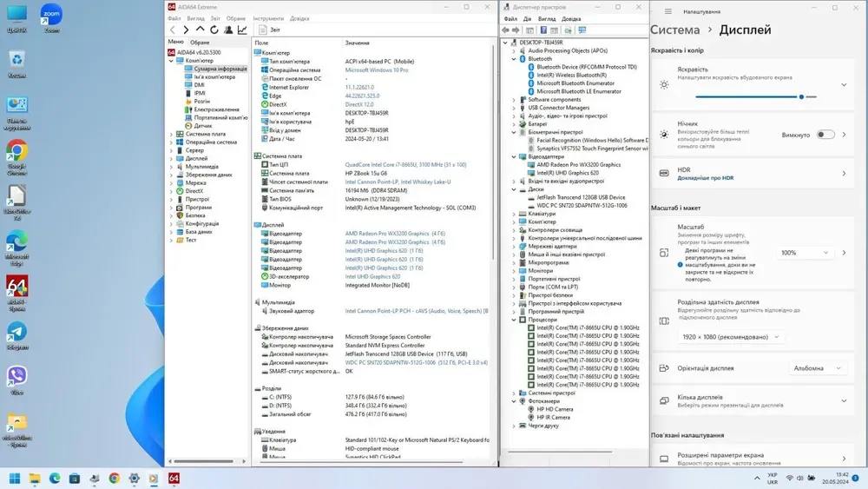The image size is (868, 489).
Task: Toggle the Нічник night light switch
Action: point(825,135)
